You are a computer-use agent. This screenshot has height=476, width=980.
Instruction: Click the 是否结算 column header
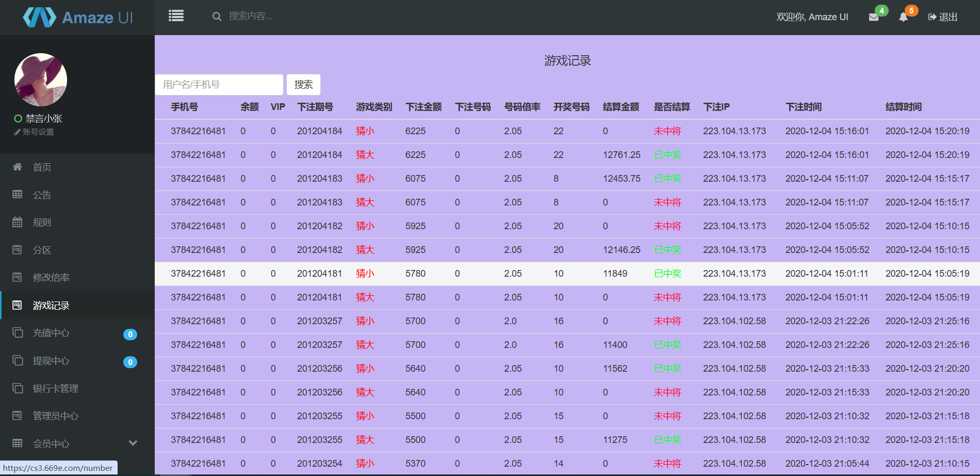(672, 107)
